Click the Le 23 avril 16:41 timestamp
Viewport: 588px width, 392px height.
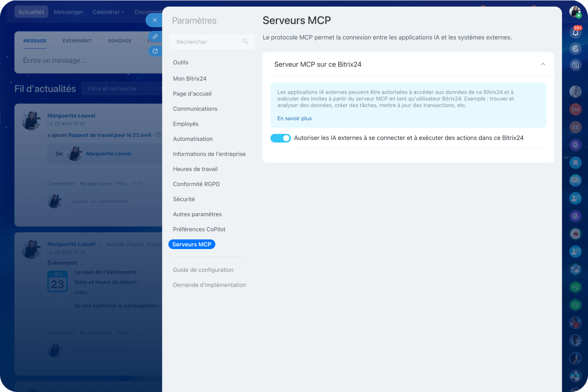(x=66, y=124)
